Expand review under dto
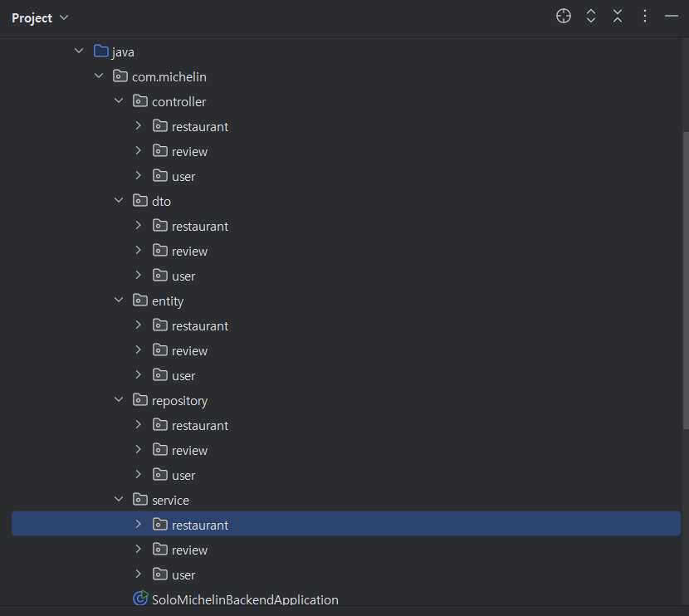This screenshot has width=689, height=616. 139,251
